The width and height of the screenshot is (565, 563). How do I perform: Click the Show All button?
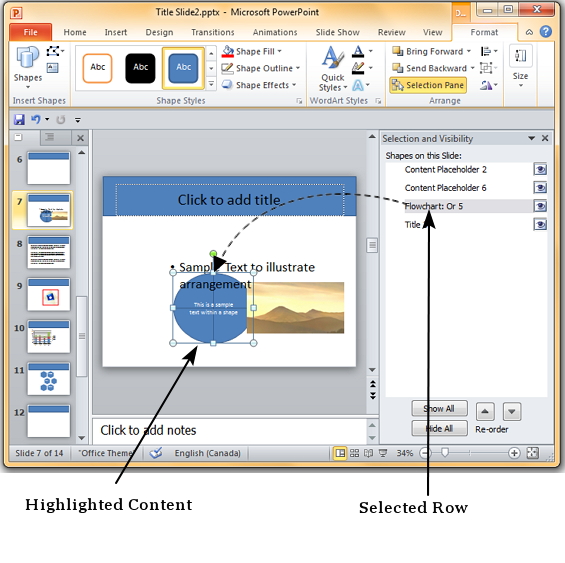pyautogui.click(x=440, y=408)
